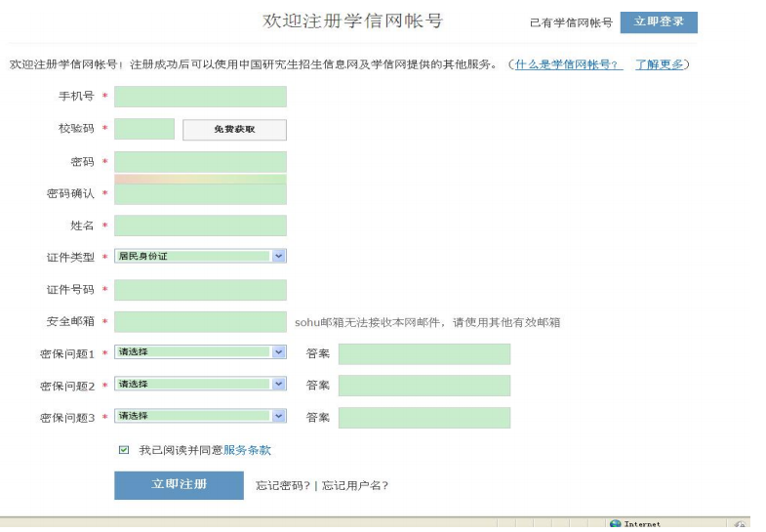Check the agree to 服务条款 checkbox
This screenshot has height=532, width=766.
124,450
